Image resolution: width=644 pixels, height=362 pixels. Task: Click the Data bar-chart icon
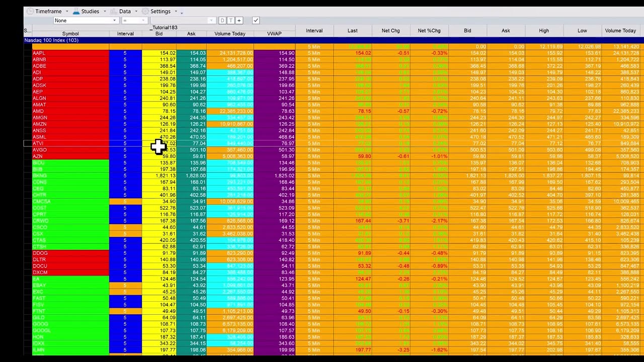point(115,11)
